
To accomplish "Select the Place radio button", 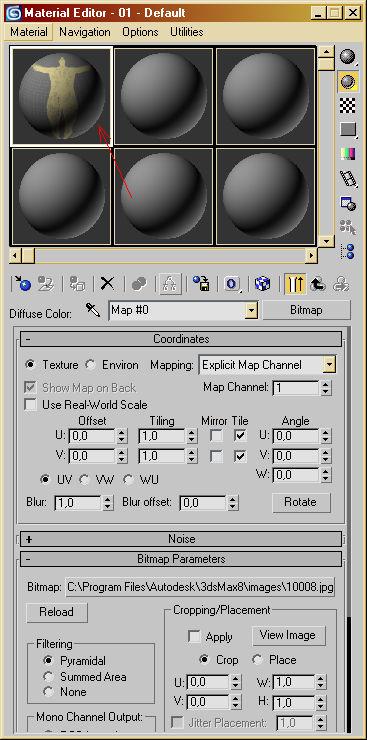I will point(258,660).
